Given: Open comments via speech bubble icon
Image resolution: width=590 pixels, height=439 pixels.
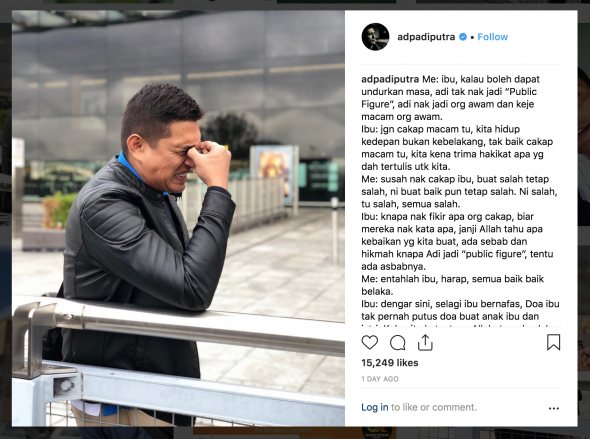Looking at the screenshot, I should point(397,343).
